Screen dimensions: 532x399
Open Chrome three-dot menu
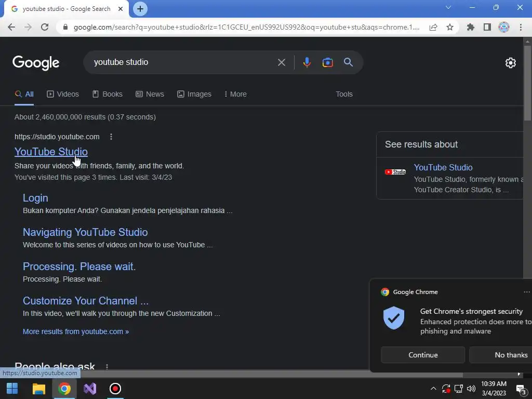521,27
